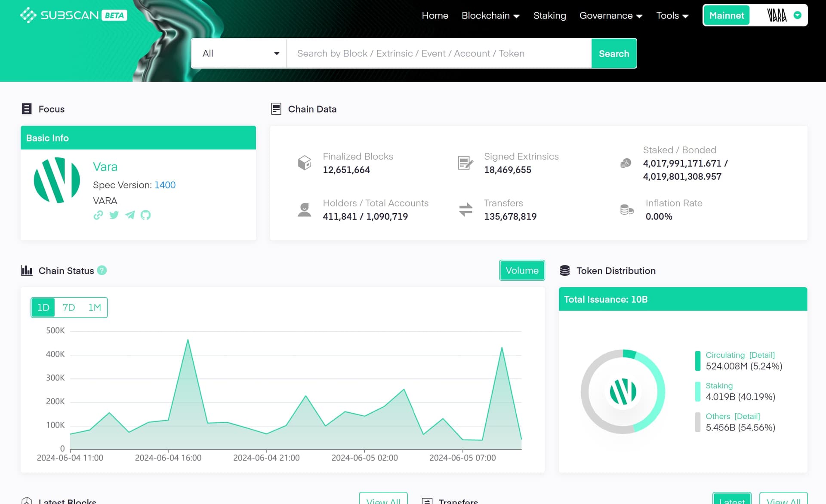Click the Others gray legend swatch
The width and height of the screenshot is (826, 504).
coord(698,422)
